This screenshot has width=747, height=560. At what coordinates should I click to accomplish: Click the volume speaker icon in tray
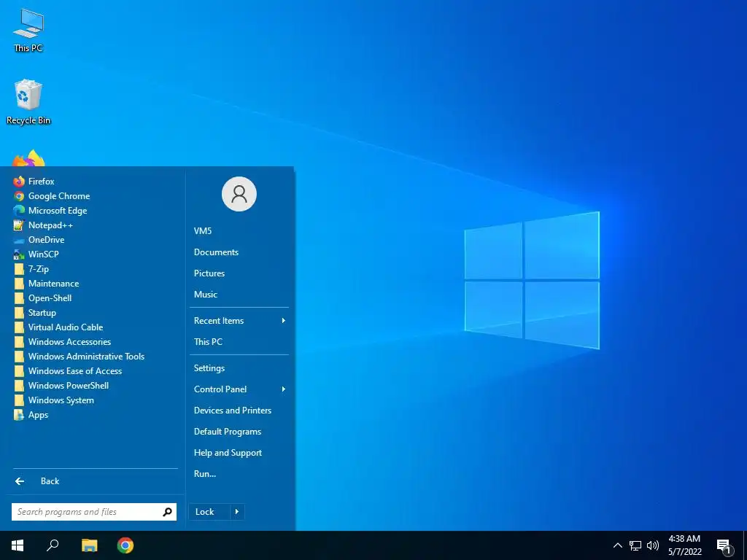653,545
